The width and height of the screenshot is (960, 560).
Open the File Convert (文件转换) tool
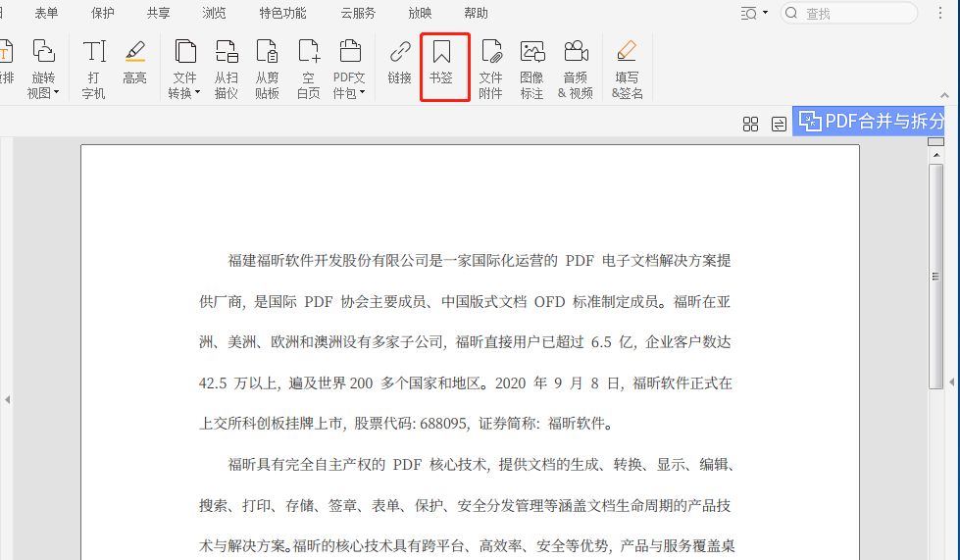[184, 68]
